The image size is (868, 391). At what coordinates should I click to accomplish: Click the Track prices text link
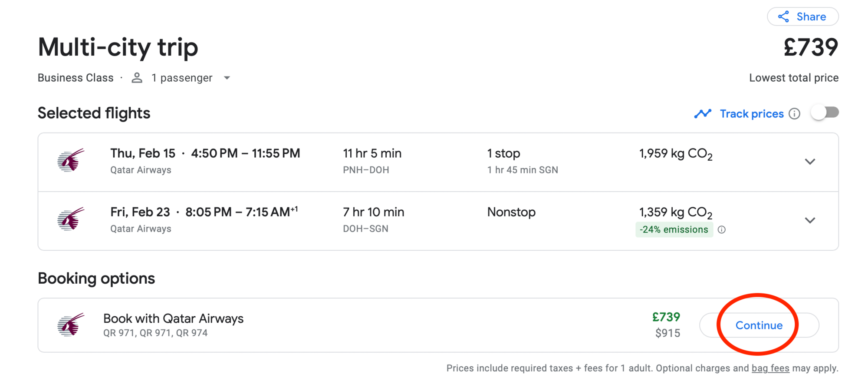point(752,114)
